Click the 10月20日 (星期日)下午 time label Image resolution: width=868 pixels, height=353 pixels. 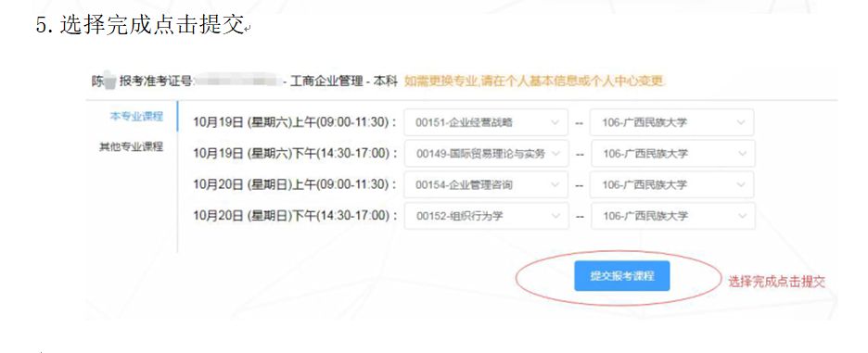coord(295,216)
